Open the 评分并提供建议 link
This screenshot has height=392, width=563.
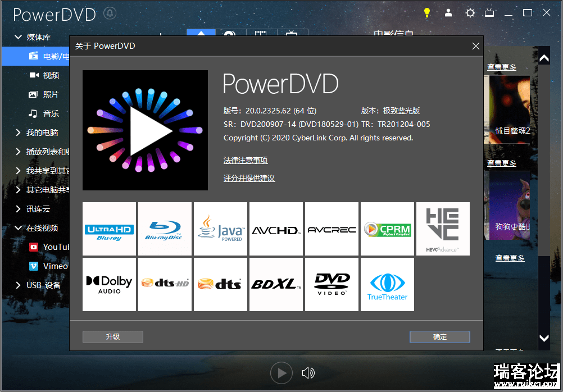point(249,178)
